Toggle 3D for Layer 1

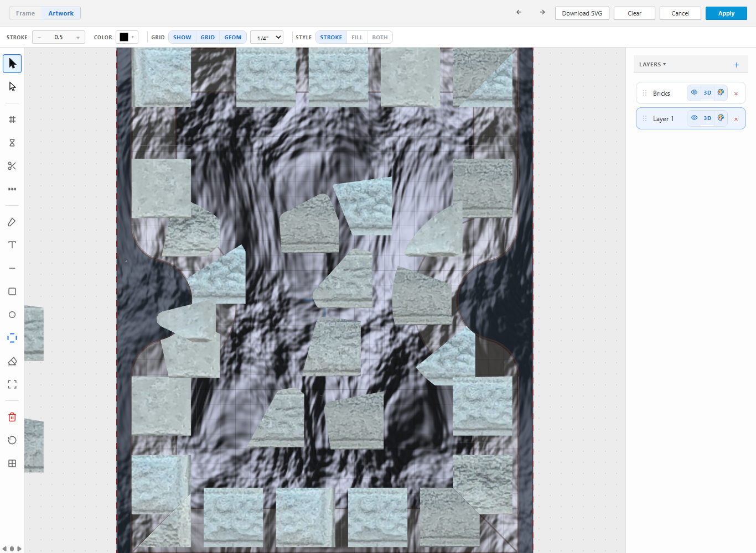tap(707, 118)
